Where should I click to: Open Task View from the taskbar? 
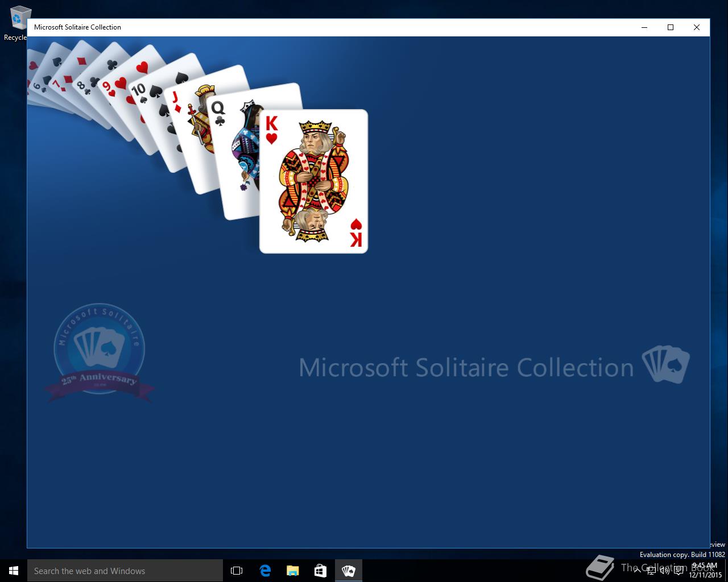click(237, 571)
